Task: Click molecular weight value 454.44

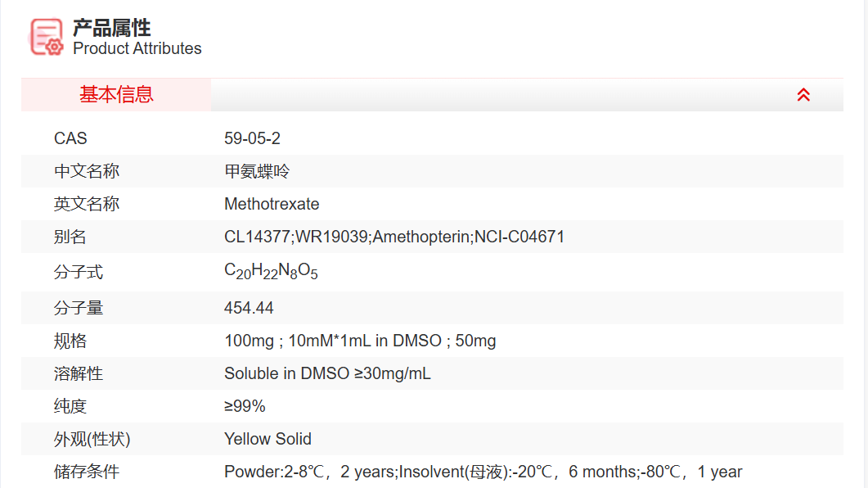Action: tap(249, 308)
